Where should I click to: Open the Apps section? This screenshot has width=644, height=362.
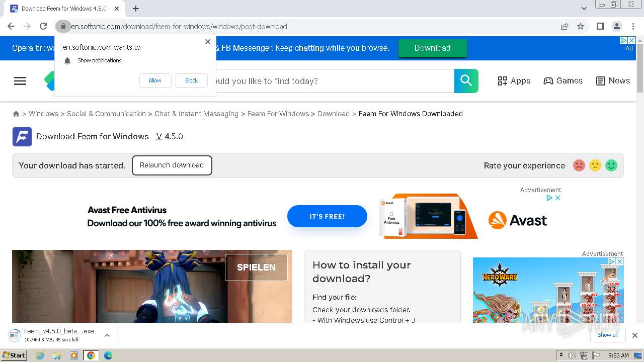[x=514, y=81]
